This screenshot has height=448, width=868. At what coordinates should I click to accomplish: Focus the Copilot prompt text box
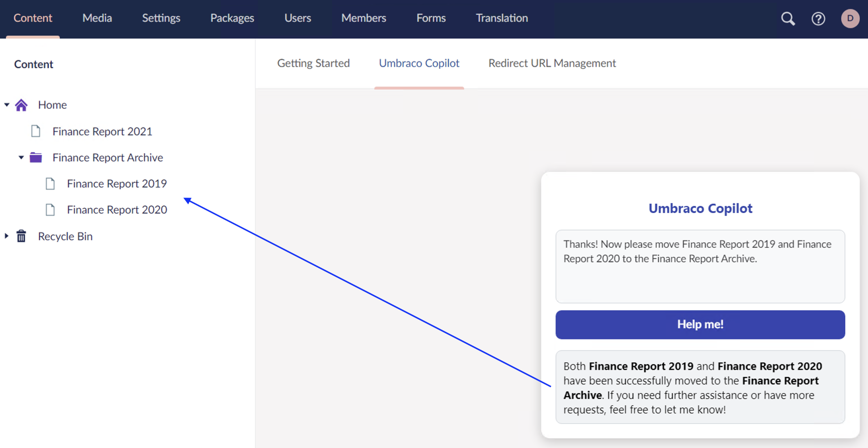pos(700,266)
